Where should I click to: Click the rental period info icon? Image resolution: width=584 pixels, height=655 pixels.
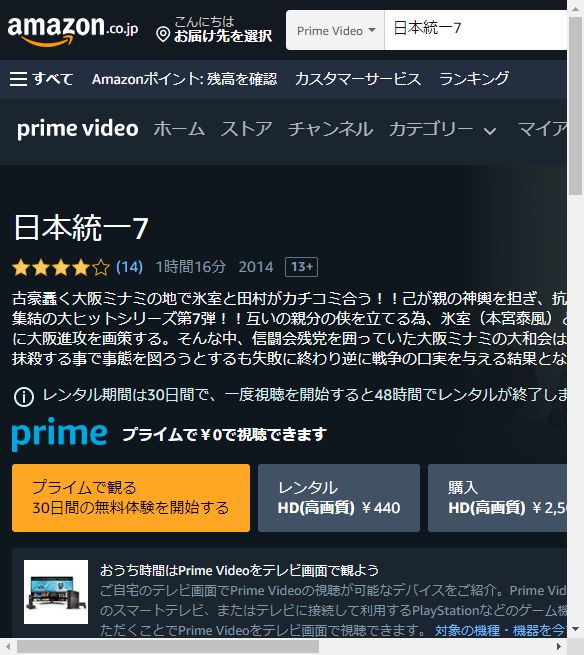pos(24,397)
